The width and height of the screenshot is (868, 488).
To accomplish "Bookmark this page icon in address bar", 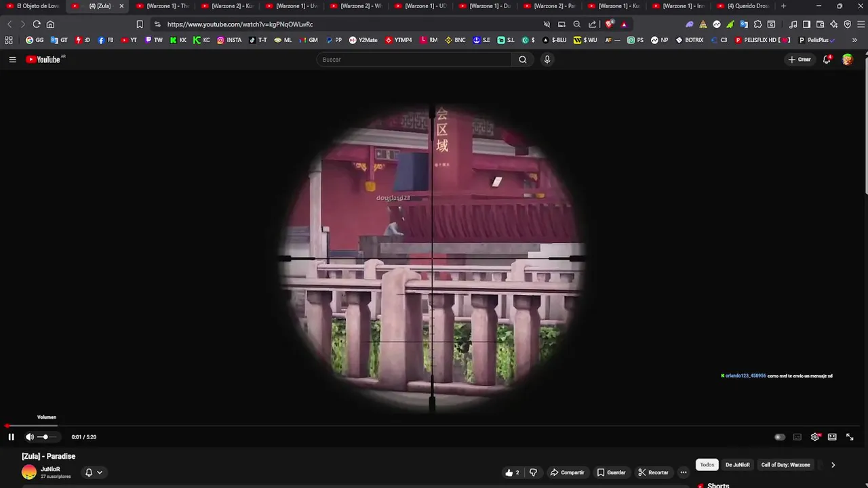I will click(140, 24).
